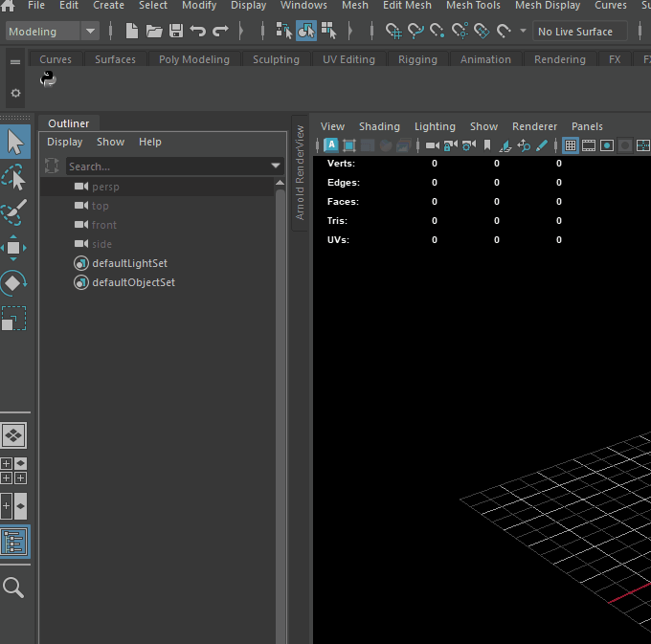This screenshot has width=651, height=644.
Task: Switch to the Rigging shelf tab
Action: click(x=417, y=59)
